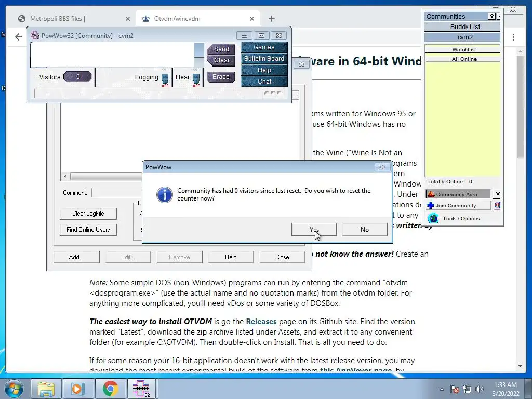Click Join Community button
This screenshot has height=399, width=532.
(458, 205)
